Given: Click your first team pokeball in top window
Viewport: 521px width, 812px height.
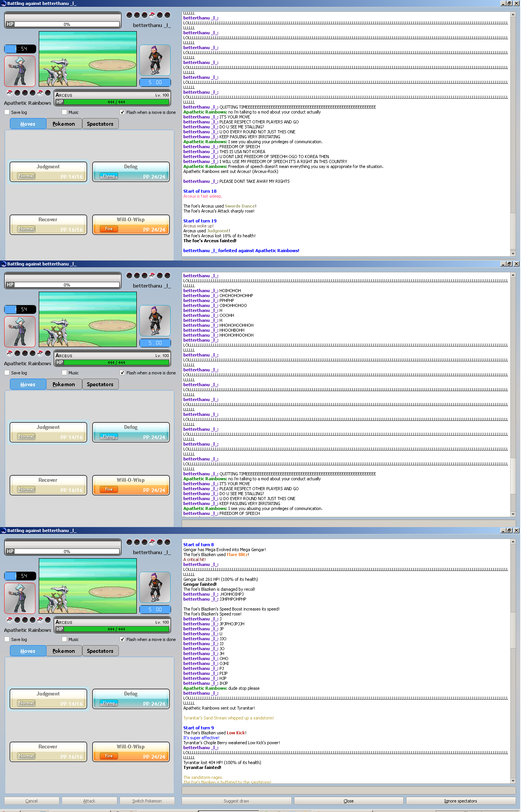Looking at the screenshot, I should click(10, 93).
